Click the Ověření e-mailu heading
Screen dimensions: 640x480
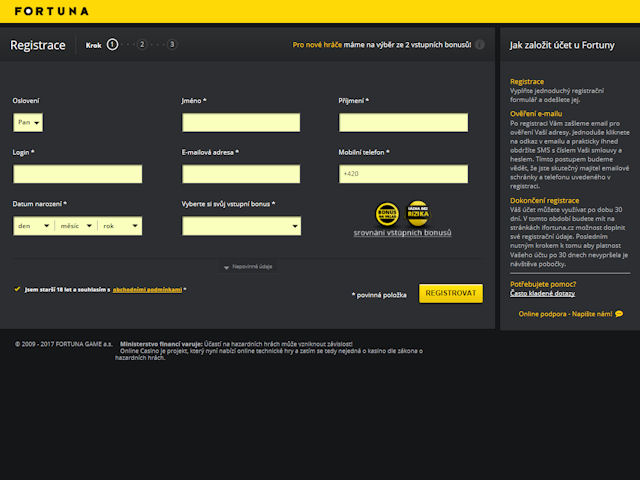(x=536, y=113)
